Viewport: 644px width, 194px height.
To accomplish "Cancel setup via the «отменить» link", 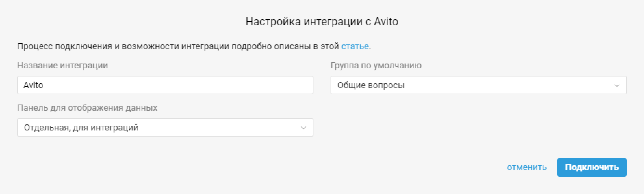I will click(527, 167).
